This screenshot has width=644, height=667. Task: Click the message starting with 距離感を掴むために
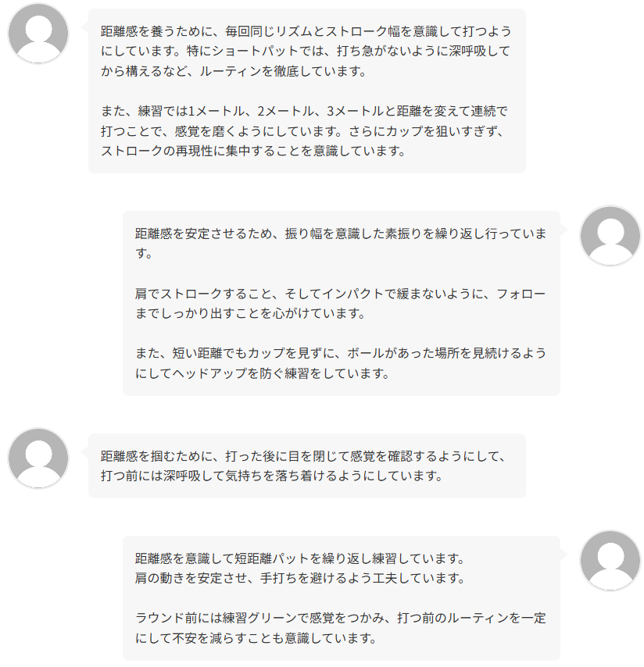tap(306, 465)
